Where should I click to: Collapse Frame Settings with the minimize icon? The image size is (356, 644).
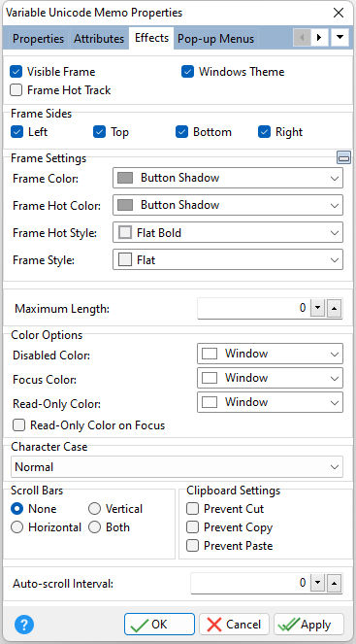(343, 157)
